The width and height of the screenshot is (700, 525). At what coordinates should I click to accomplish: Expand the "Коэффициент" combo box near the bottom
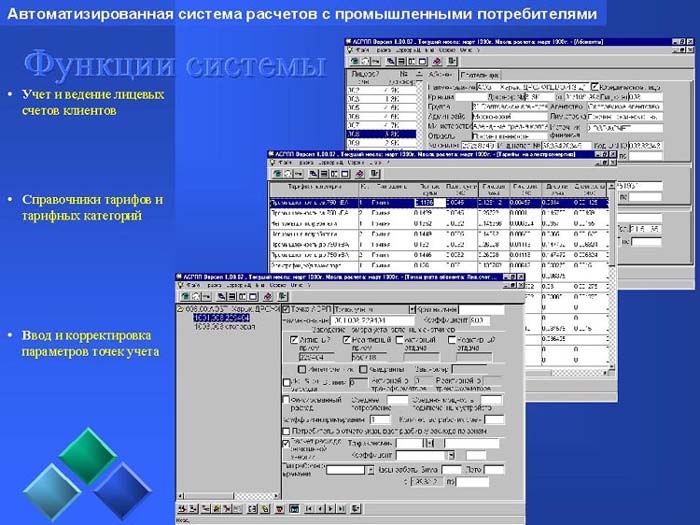(452, 455)
